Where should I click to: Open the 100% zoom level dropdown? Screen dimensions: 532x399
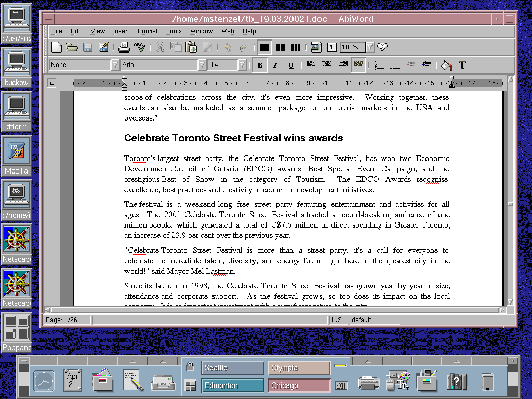click(x=370, y=48)
